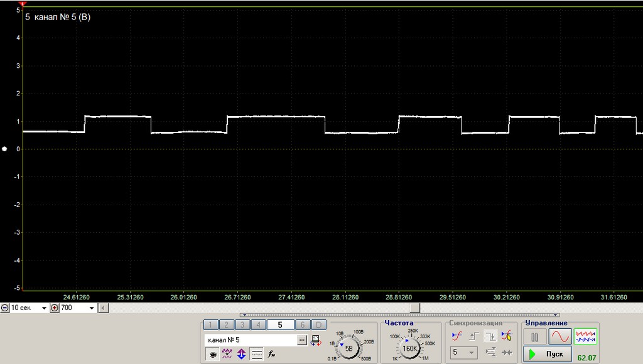Click the converging arrows sync icon
Screen dimensions: 643x364
pyautogui.click(x=507, y=352)
